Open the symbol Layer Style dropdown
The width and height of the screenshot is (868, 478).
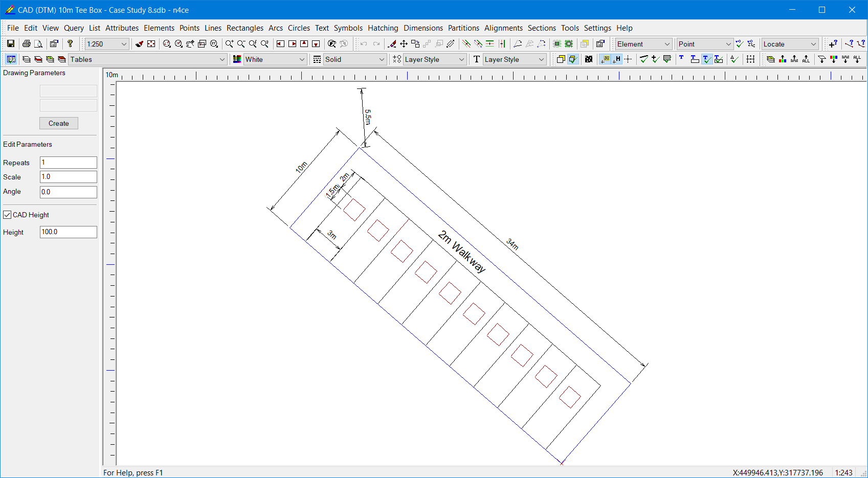point(435,59)
